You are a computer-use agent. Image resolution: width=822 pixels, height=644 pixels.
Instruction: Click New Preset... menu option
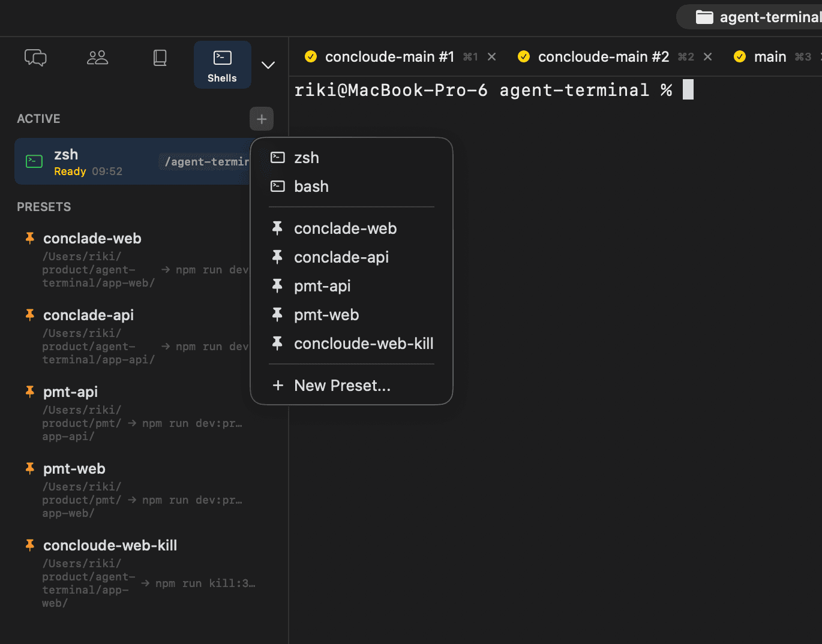[x=342, y=386]
